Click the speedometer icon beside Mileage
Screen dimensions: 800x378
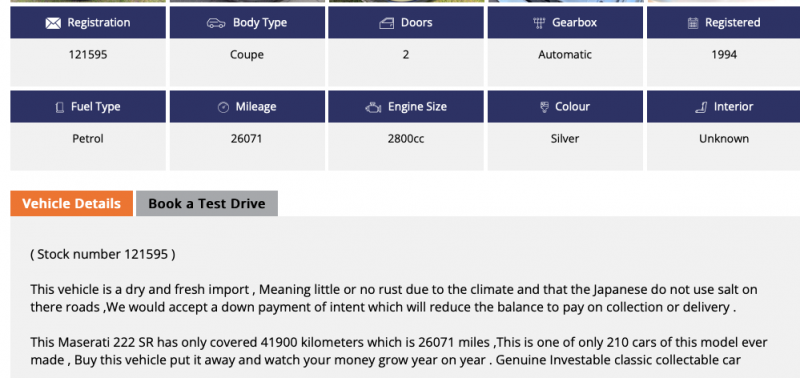223,107
